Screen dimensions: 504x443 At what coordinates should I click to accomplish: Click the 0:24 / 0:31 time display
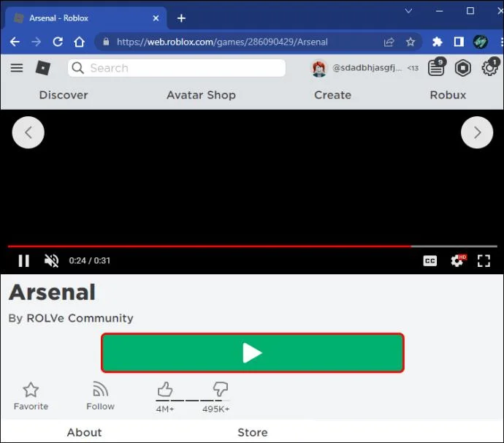click(89, 260)
